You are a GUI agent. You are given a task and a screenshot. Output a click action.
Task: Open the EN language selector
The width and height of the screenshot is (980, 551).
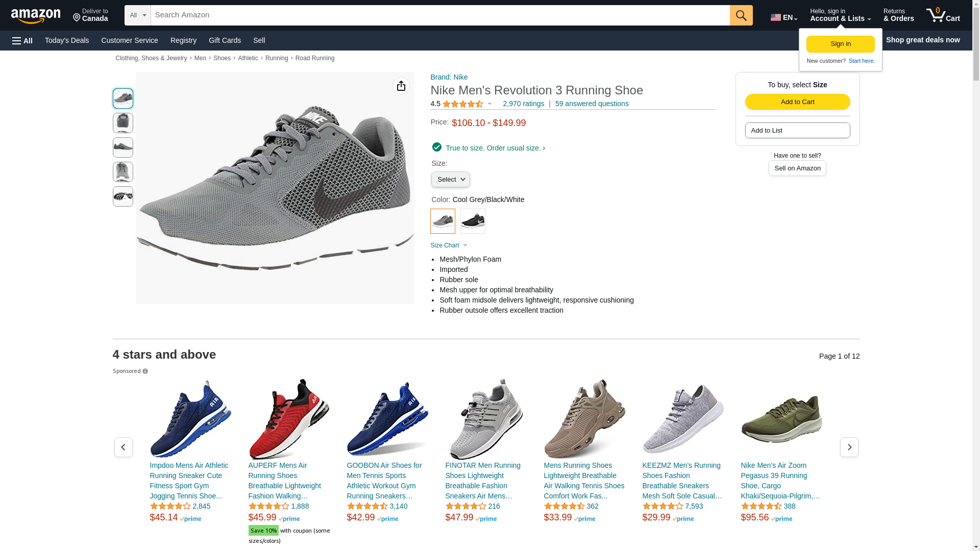pyautogui.click(x=784, y=17)
